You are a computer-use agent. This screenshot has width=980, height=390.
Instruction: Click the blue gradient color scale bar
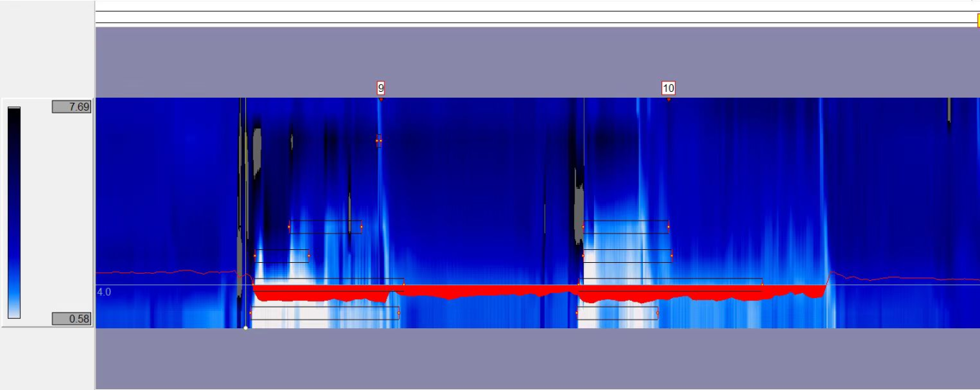(14, 213)
